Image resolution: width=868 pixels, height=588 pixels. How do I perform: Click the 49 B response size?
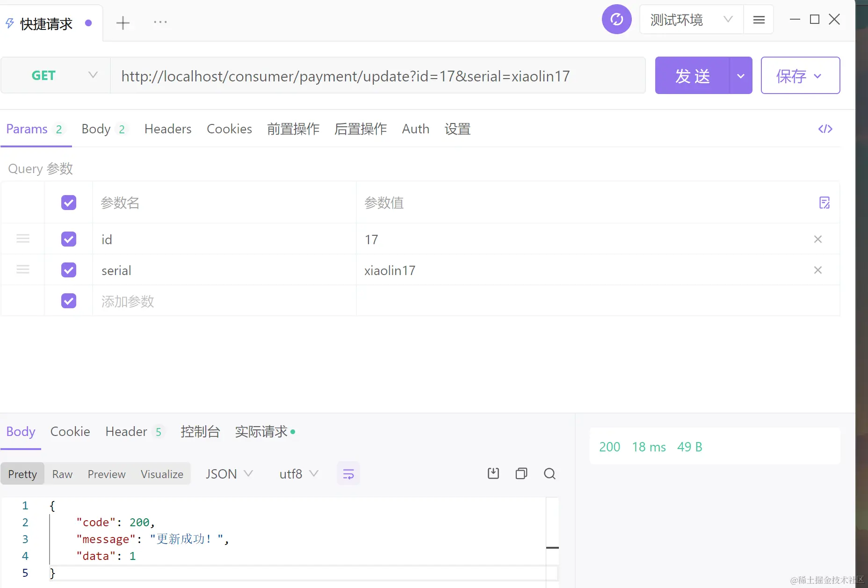(689, 447)
